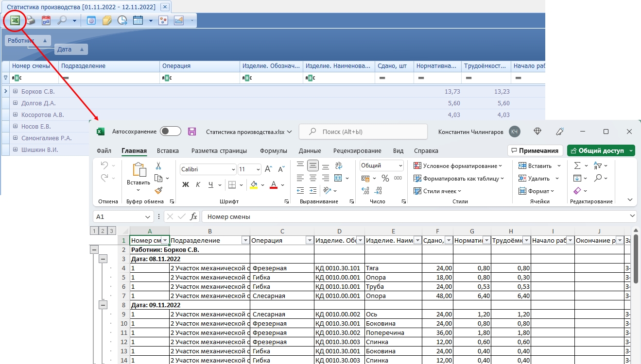Click the save diskette icon in the Excel title bar
The image size is (641, 364).
pos(192,132)
